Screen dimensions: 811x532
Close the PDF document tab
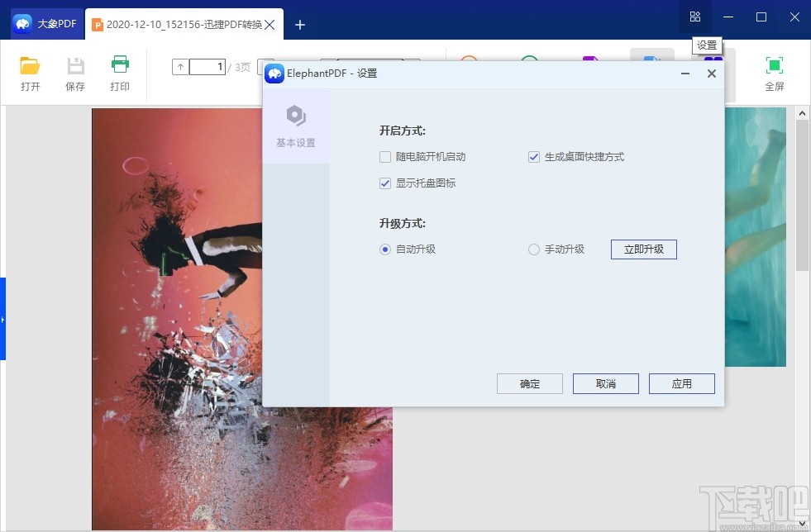tap(270, 25)
